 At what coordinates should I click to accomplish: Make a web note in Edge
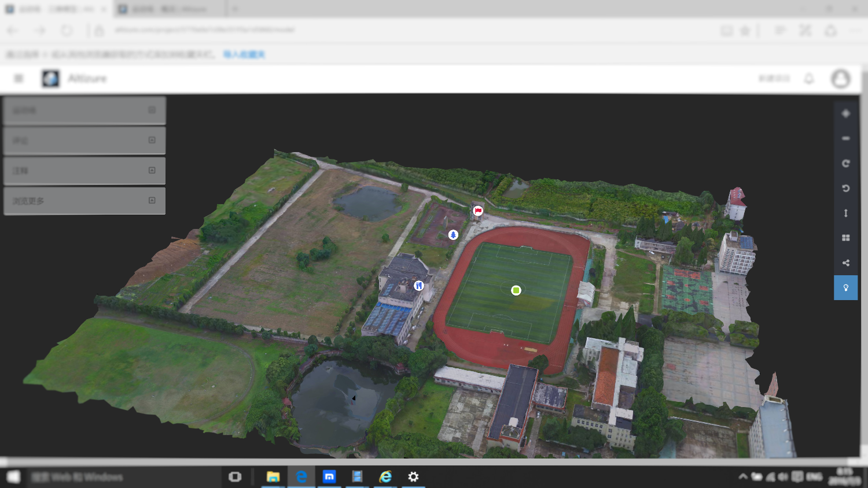click(x=805, y=31)
